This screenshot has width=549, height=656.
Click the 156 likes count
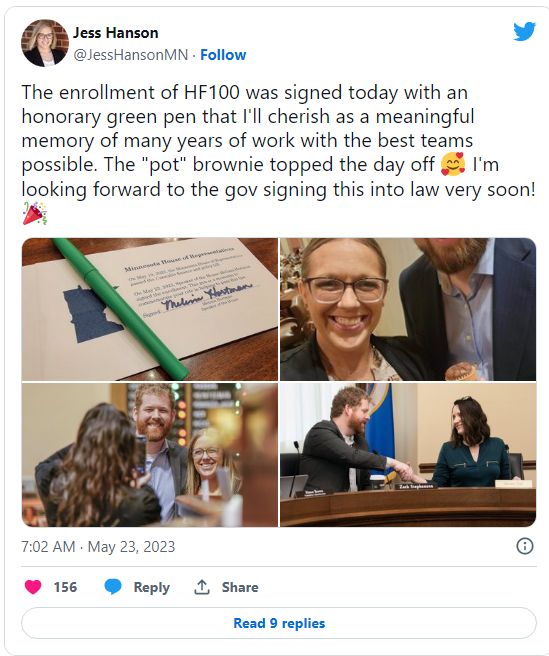coord(65,587)
